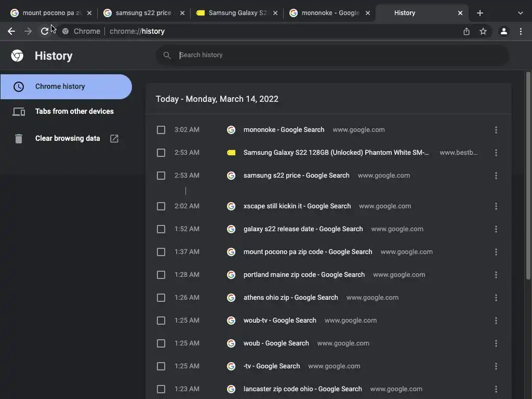This screenshot has height=399, width=532.
Task: Check the mononoke Google Search entry
Action: (x=161, y=130)
